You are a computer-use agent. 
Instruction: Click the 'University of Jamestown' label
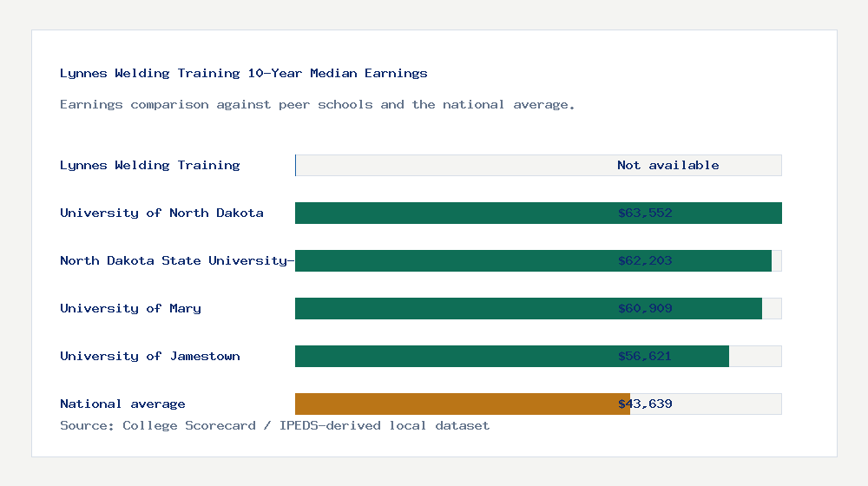tap(150, 357)
